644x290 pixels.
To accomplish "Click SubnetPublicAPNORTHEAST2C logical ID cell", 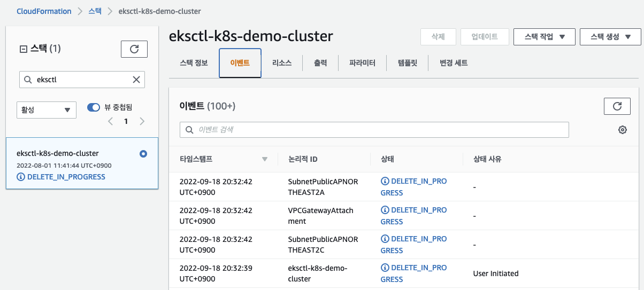I will point(323,245).
